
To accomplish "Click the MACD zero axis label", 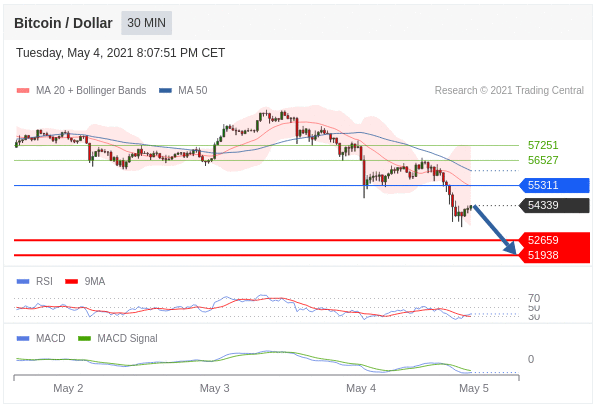I will coord(531,359).
